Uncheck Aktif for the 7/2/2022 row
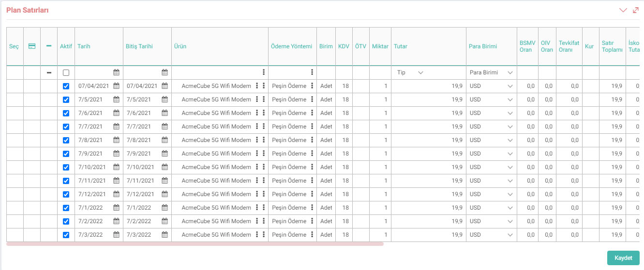Screen dimensions: 644x270 66,221
